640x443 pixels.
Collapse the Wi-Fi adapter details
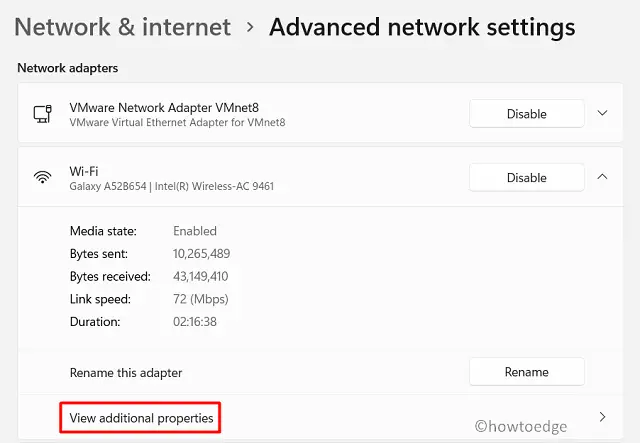pyautogui.click(x=602, y=177)
